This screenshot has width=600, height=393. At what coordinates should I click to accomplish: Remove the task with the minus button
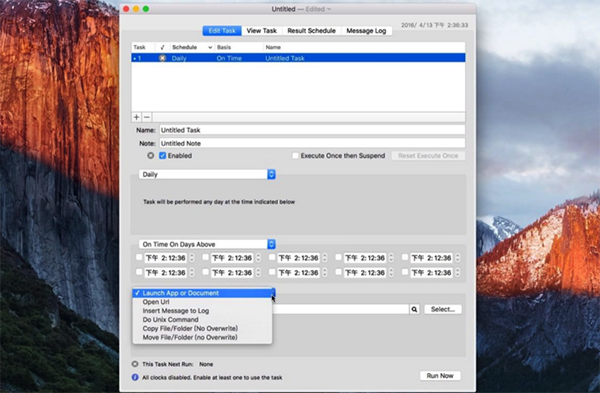[147, 117]
